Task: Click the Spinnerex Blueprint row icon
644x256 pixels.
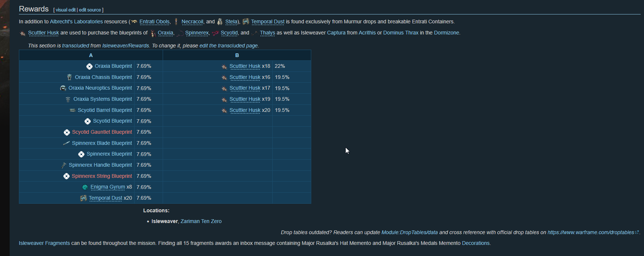Action: tap(81, 154)
